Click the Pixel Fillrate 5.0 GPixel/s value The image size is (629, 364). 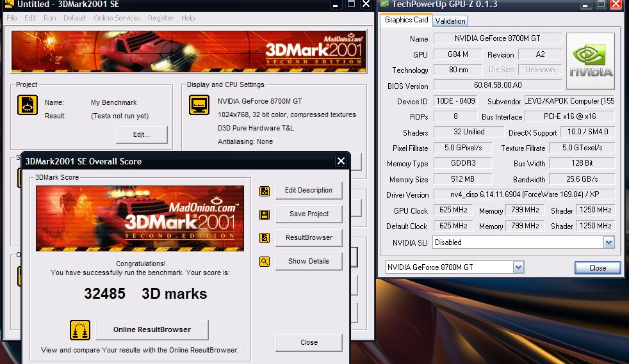(x=462, y=148)
